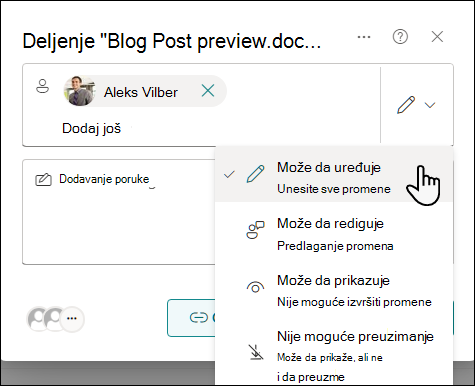Click Aleks Vilber's profile photo

(x=80, y=91)
